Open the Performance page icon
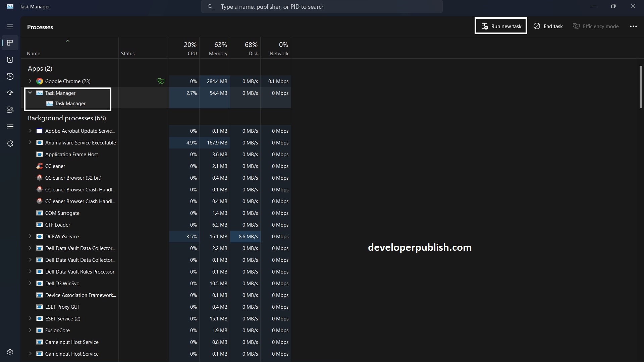Screen dimensions: 644x362 [10, 60]
